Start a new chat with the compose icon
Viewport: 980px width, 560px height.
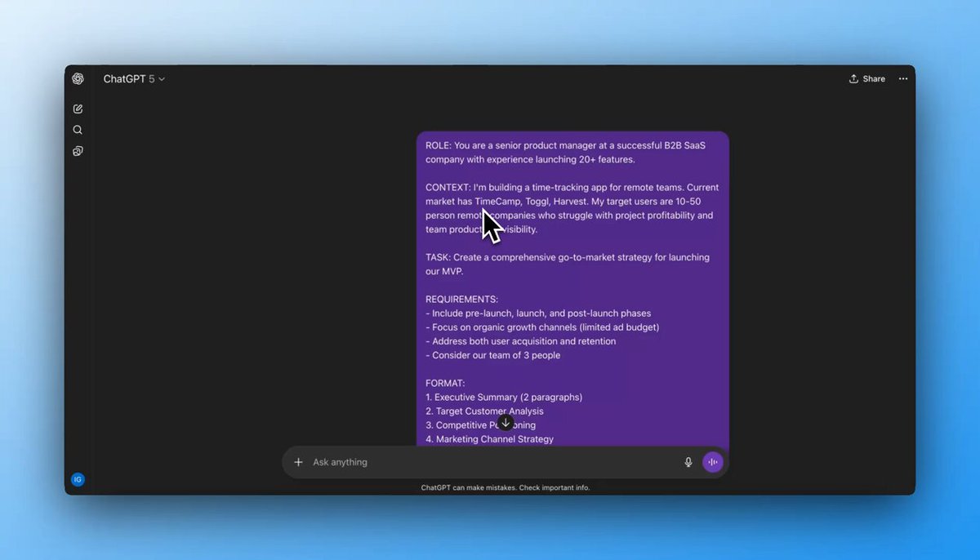[x=78, y=109]
